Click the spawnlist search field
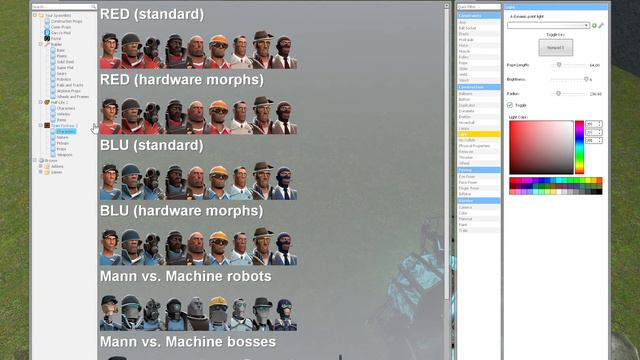Image resolution: width=640 pixels, height=360 pixels. (64, 7)
